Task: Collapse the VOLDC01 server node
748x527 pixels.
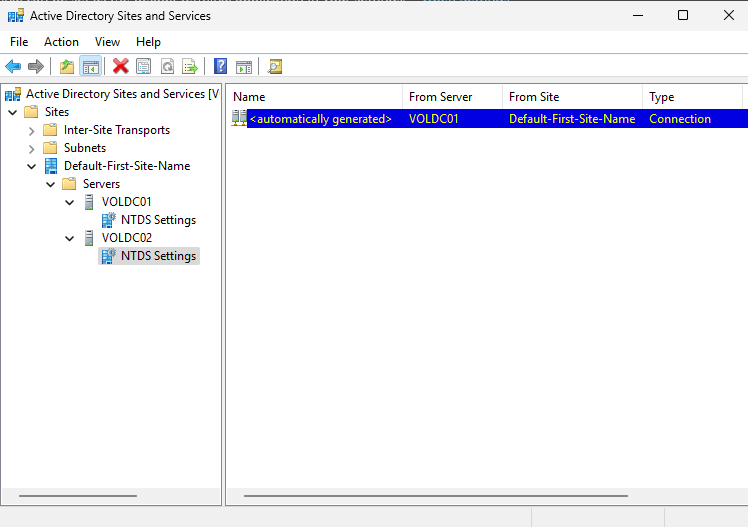Action: (x=70, y=202)
